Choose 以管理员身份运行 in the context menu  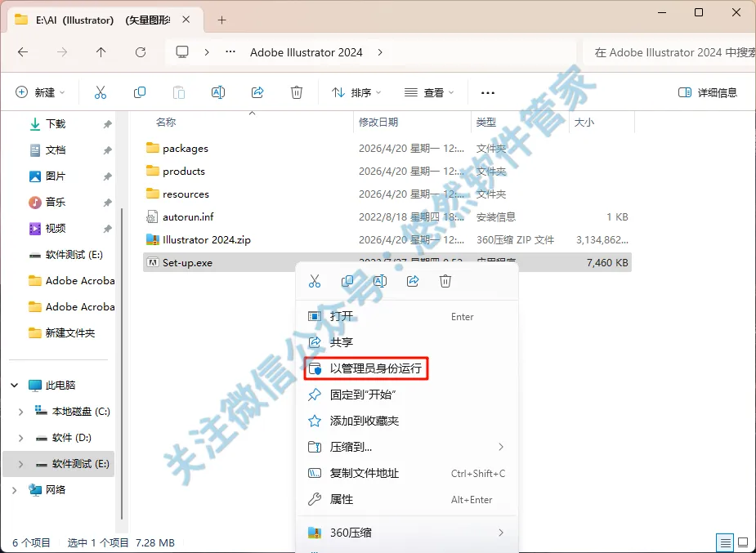pos(407,368)
